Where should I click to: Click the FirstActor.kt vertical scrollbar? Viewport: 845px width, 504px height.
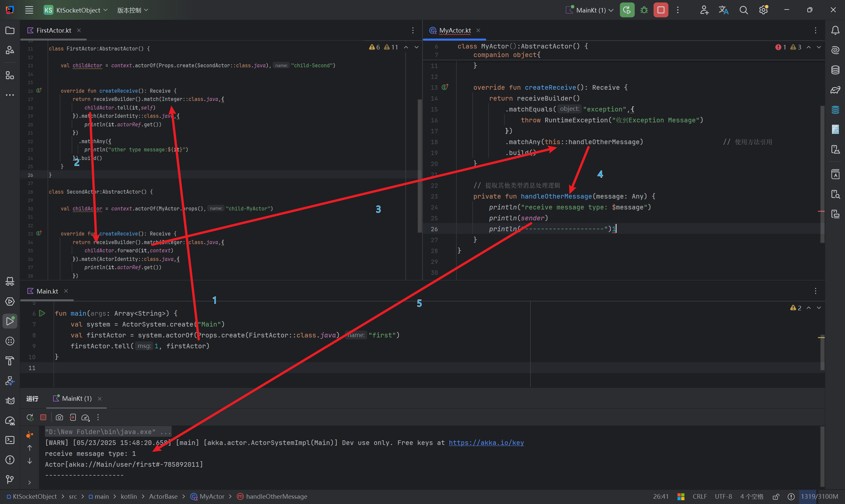[x=420, y=166]
